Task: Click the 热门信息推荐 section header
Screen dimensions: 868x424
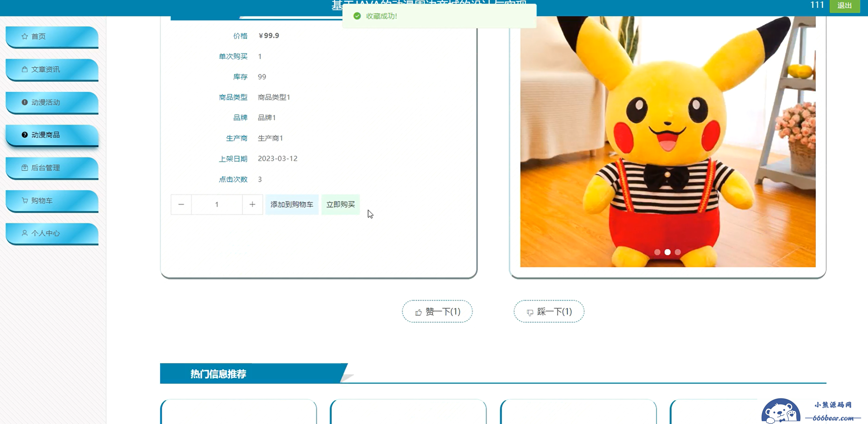Action: [218, 374]
